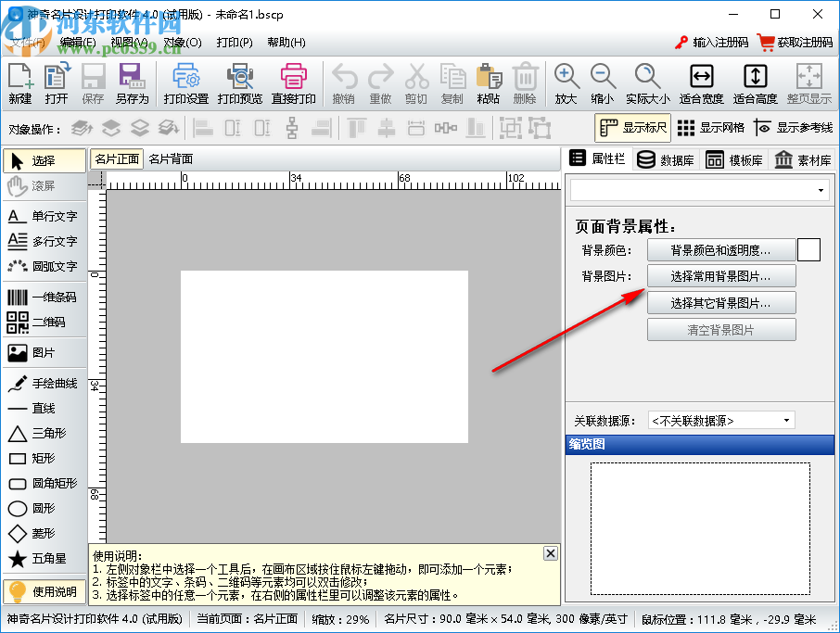Toggle 使用说明 instructions panel

pyautogui.click(x=45, y=592)
